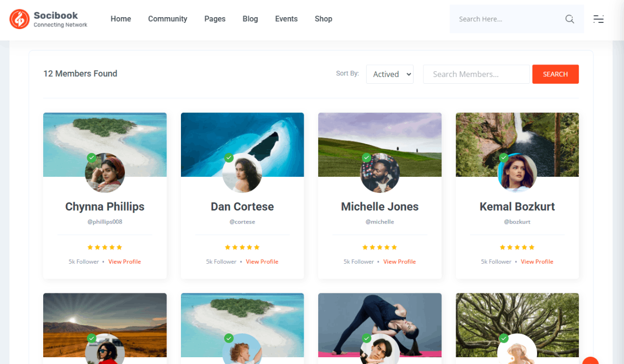This screenshot has height=364, width=624.
Task: Open Dan Cortese profile avatar
Action: coord(242,173)
